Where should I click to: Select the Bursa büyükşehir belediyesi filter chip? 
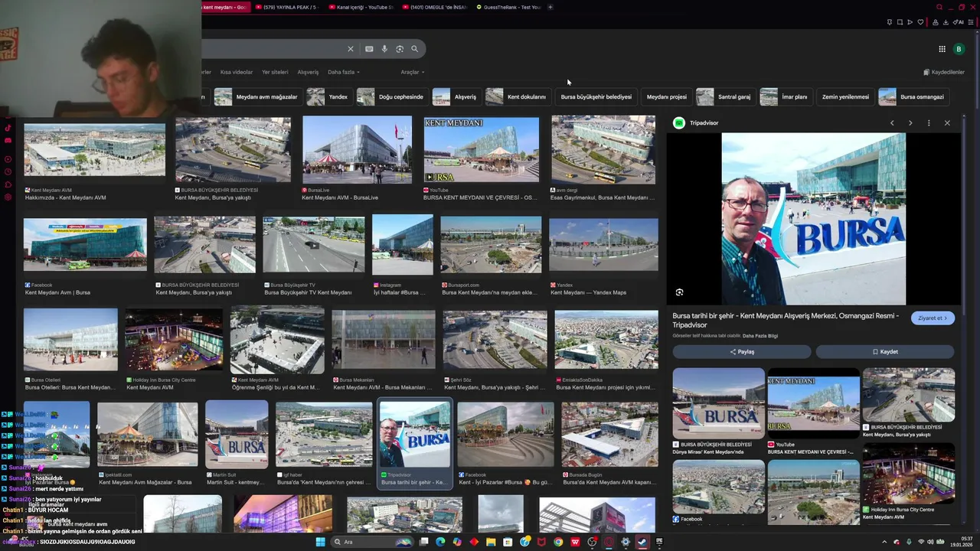596,97
